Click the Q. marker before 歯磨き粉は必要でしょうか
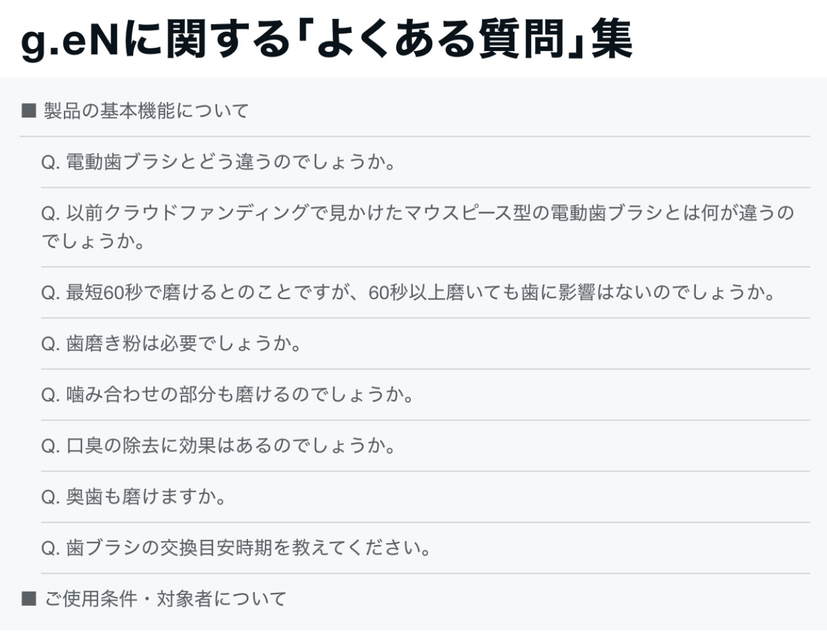 (50, 344)
